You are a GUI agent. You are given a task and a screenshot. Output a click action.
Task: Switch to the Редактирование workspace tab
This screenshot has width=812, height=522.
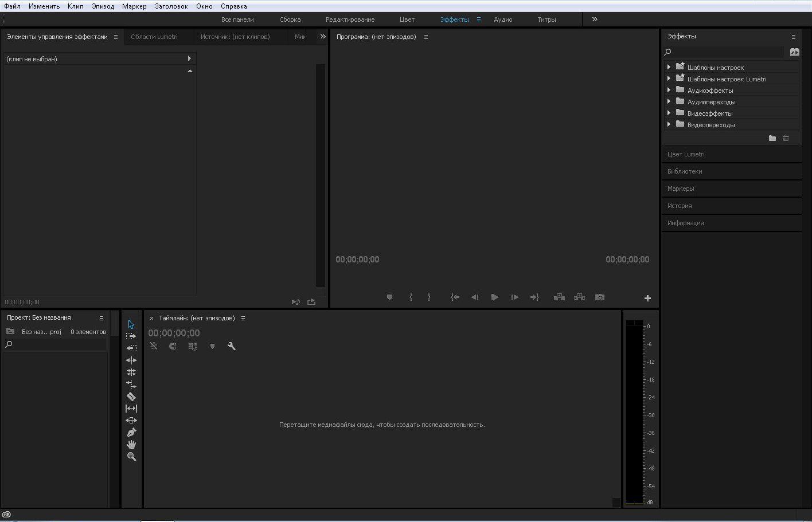(350, 19)
